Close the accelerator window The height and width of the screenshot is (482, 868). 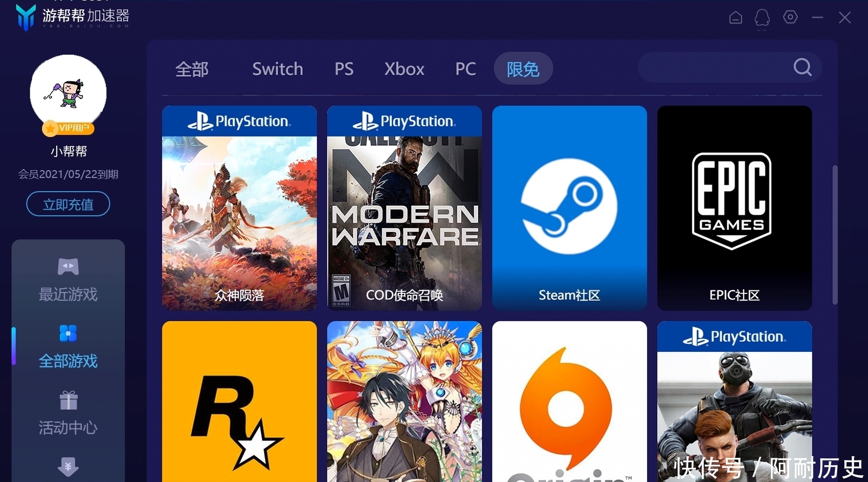click(x=845, y=17)
